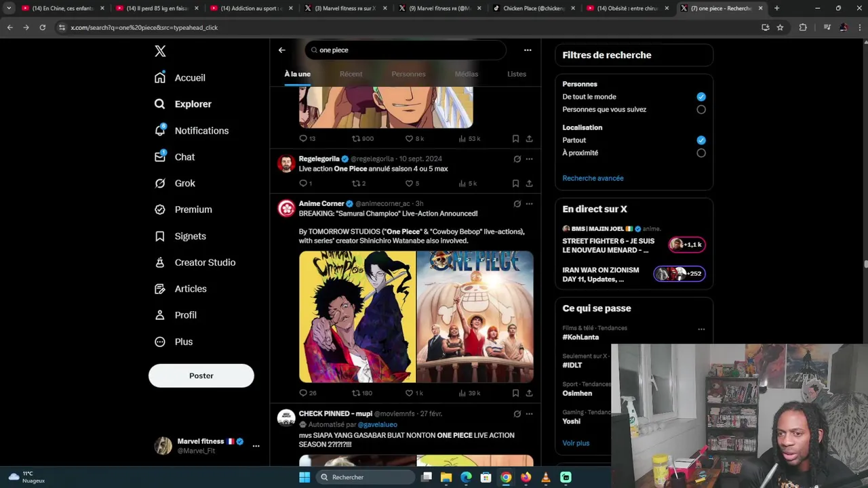Switch to the Médias tab
Screen dimensions: 868x488
tap(467, 74)
